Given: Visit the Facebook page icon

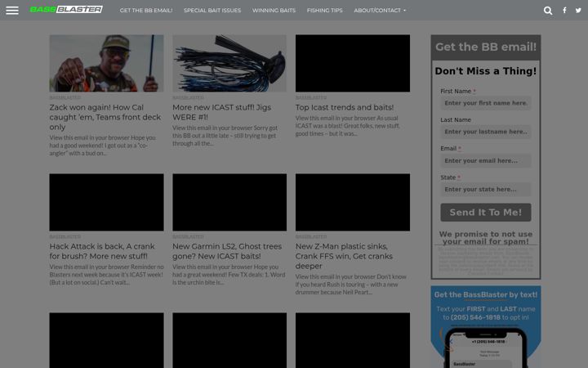Looking at the screenshot, I should pos(564,11).
